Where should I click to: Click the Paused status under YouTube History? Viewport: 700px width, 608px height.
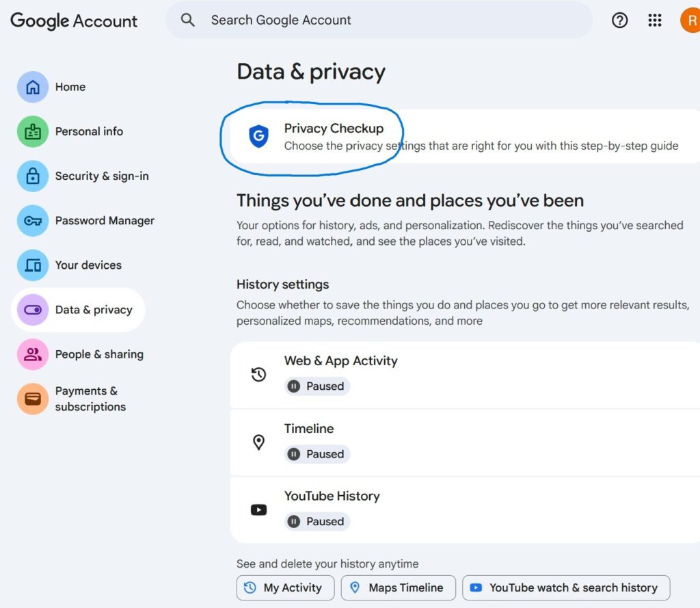[x=317, y=522]
